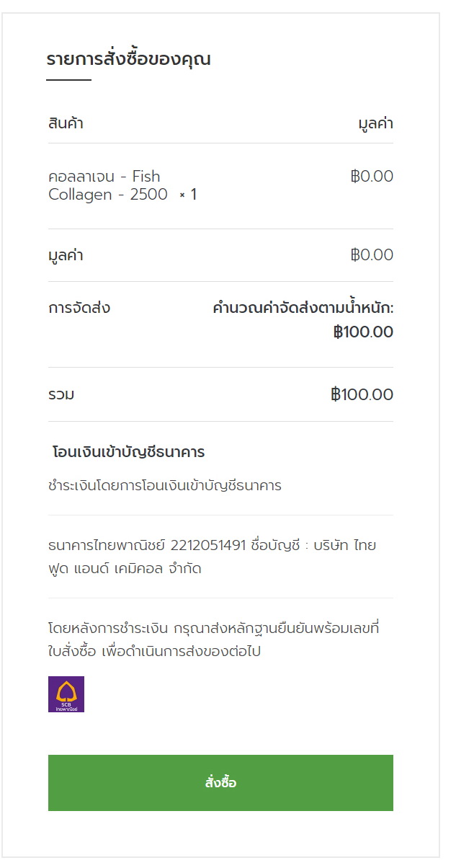Click the การจัดส่ง shipping label

coord(79,309)
